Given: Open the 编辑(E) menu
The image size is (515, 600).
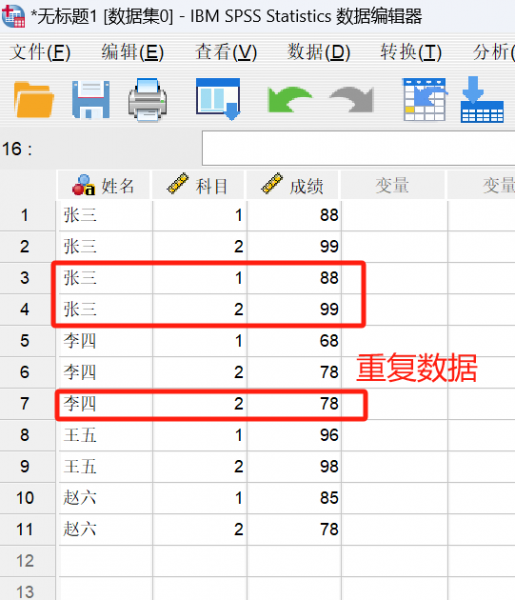Looking at the screenshot, I should (132, 52).
